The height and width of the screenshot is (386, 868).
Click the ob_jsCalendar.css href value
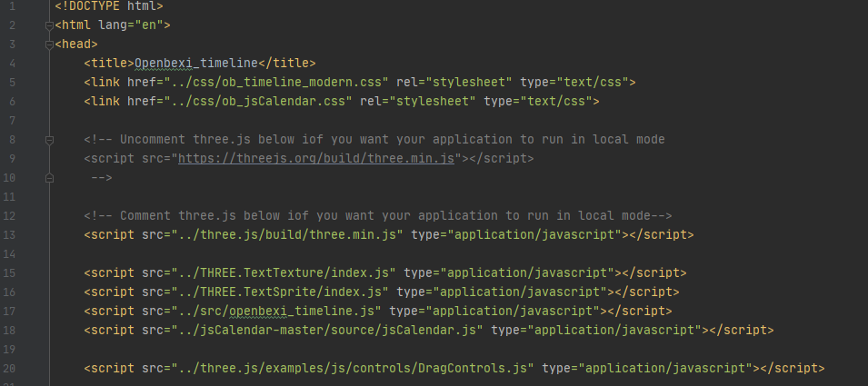point(258,101)
